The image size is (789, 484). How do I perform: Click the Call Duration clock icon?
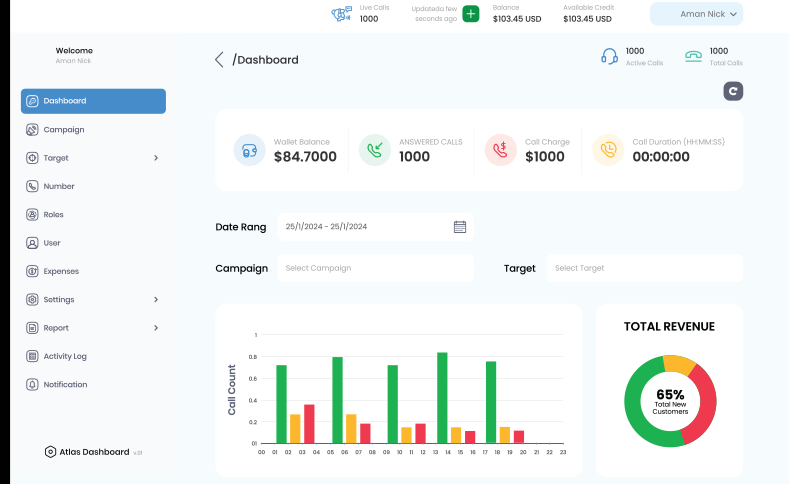[608, 150]
